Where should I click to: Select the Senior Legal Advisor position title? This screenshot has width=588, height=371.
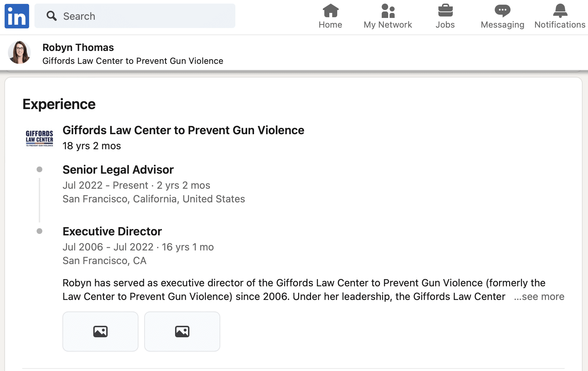[118, 170]
